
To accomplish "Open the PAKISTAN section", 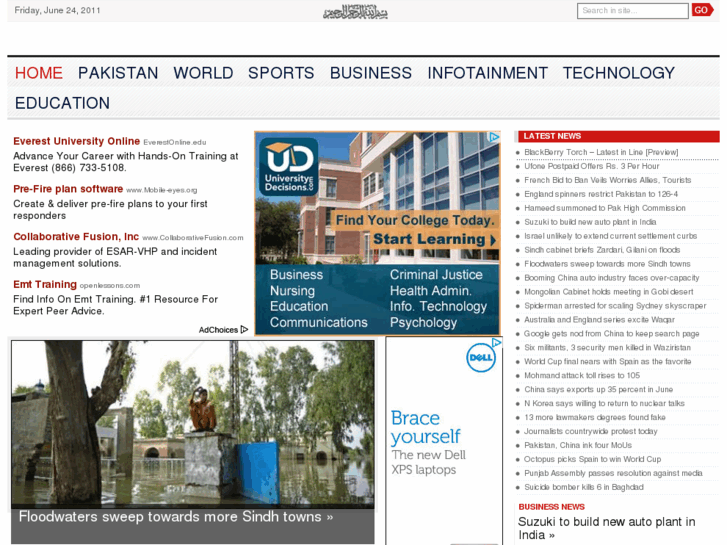I will [x=118, y=73].
